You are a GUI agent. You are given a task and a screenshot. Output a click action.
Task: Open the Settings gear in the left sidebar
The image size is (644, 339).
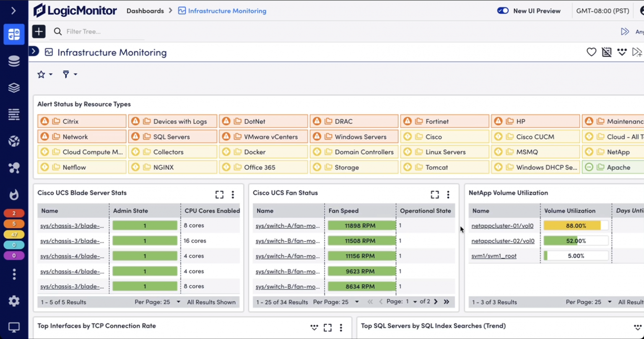coord(14,301)
